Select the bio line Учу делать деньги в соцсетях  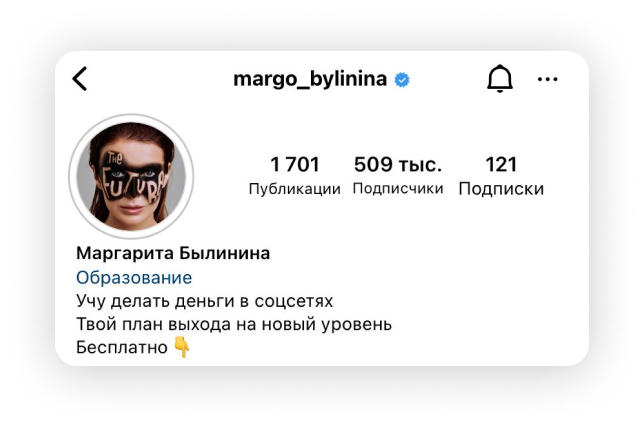click(x=205, y=301)
